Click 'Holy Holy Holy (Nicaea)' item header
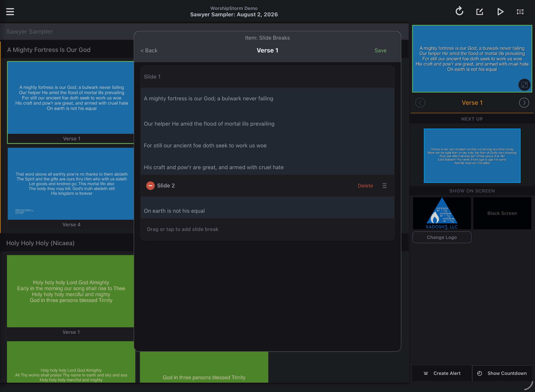This screenshot has width=535, height=392. [41, 243]
